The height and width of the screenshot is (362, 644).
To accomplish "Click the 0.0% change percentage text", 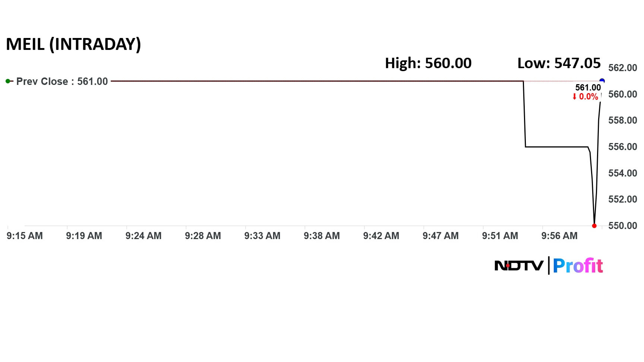I will coord(588,97).
